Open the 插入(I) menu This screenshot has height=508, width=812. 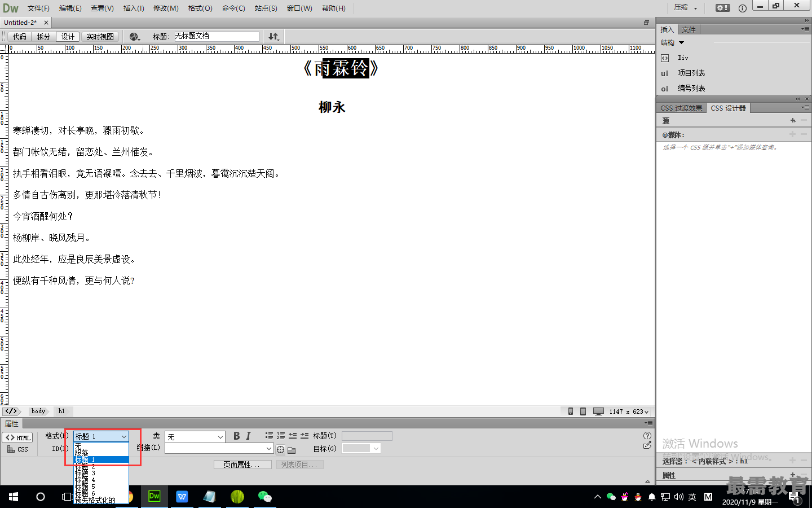(134, 8)
